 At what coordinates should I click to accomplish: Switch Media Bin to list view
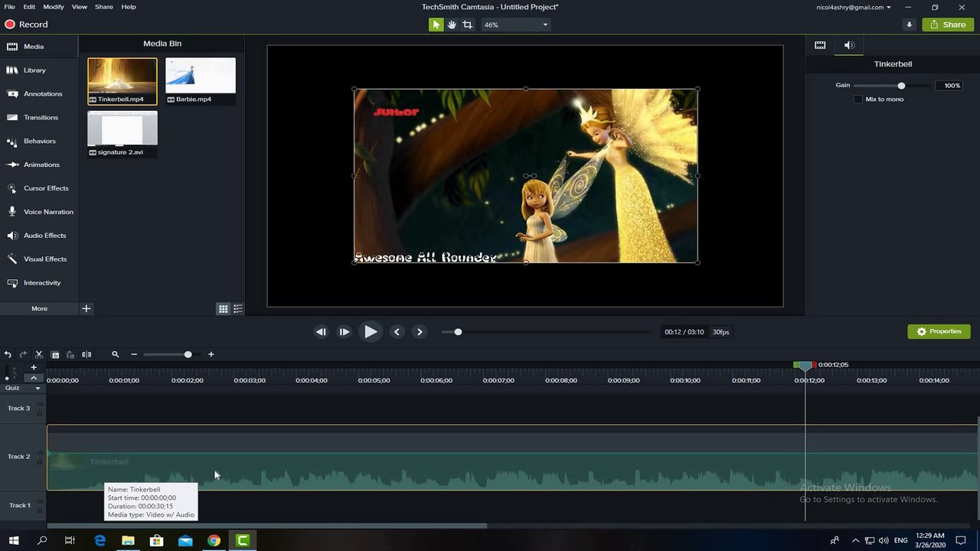tap(238, 309)
